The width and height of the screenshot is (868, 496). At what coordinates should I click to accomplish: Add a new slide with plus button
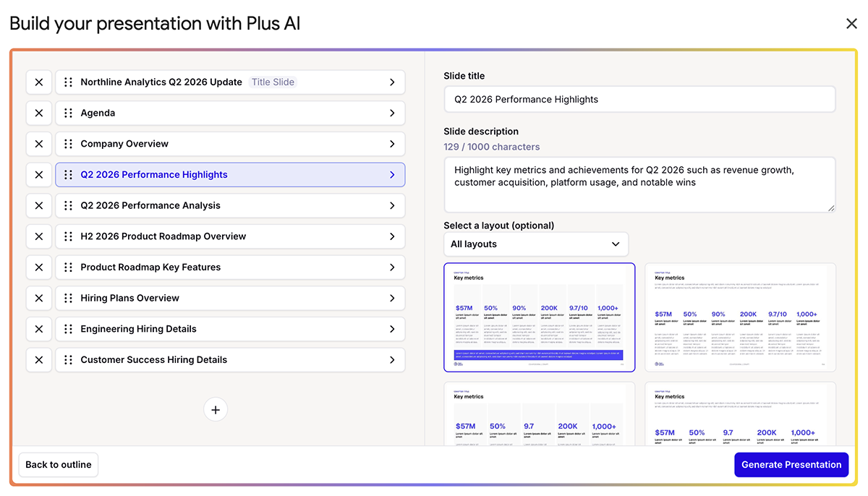[216, 410]
